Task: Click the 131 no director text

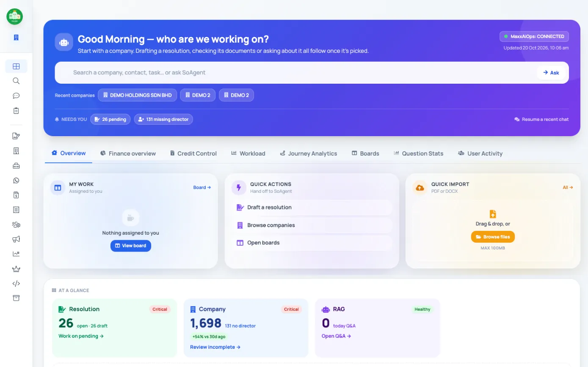Action: [240, 326]
